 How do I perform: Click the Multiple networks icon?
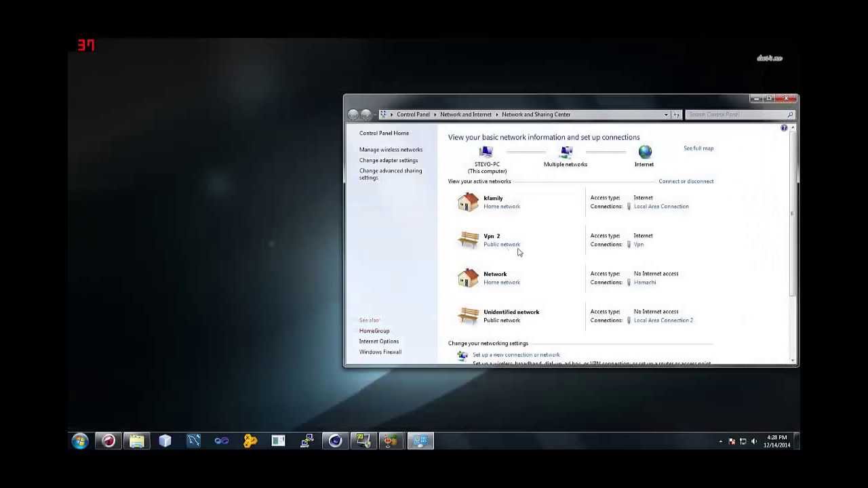click(x=566, y=152)
